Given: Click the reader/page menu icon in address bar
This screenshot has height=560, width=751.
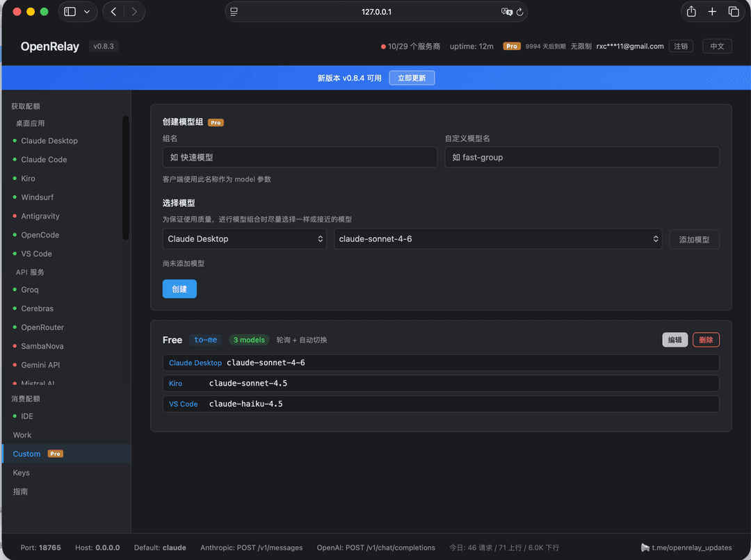Looking at the screenshot, I should 234,12.
